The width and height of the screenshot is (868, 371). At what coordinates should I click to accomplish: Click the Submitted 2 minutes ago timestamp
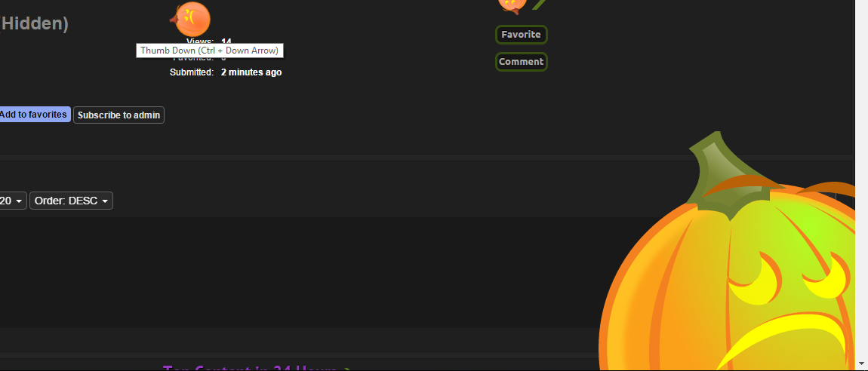point(251,72)
